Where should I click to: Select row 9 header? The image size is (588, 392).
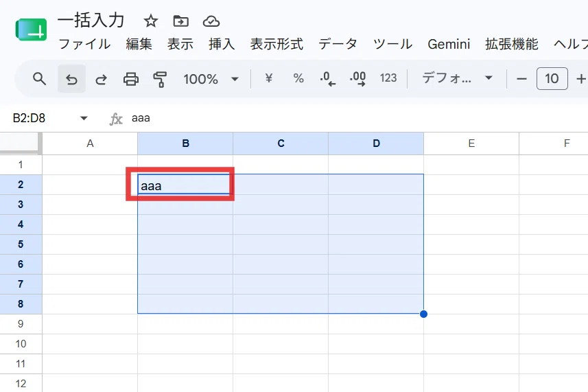coord(21,324)
